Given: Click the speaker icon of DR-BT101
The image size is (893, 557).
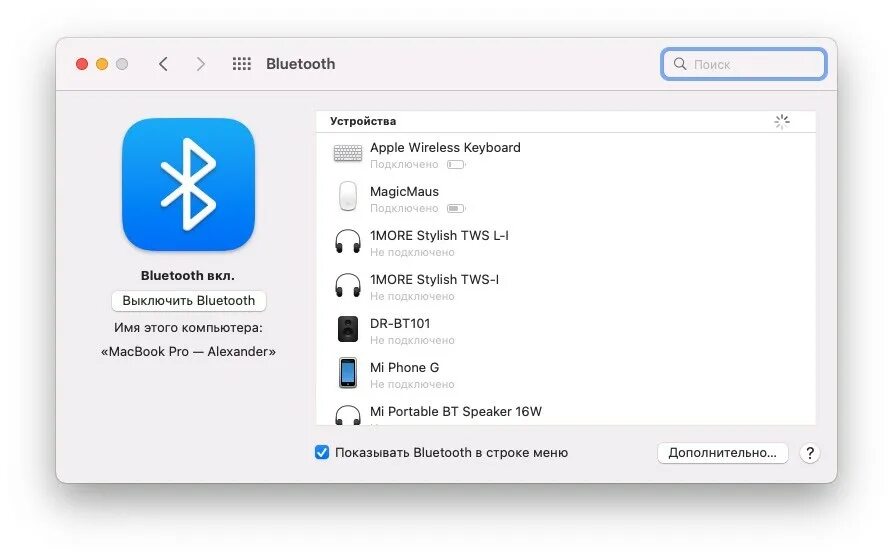Looking at the screenshot, I should pyautogui.click(x=347, y=329).
